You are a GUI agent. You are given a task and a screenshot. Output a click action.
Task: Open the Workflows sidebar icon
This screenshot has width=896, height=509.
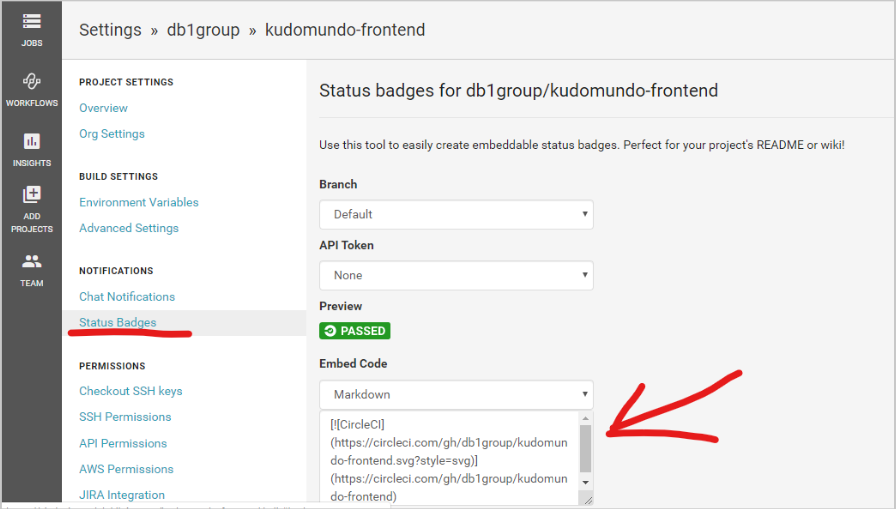31,90
